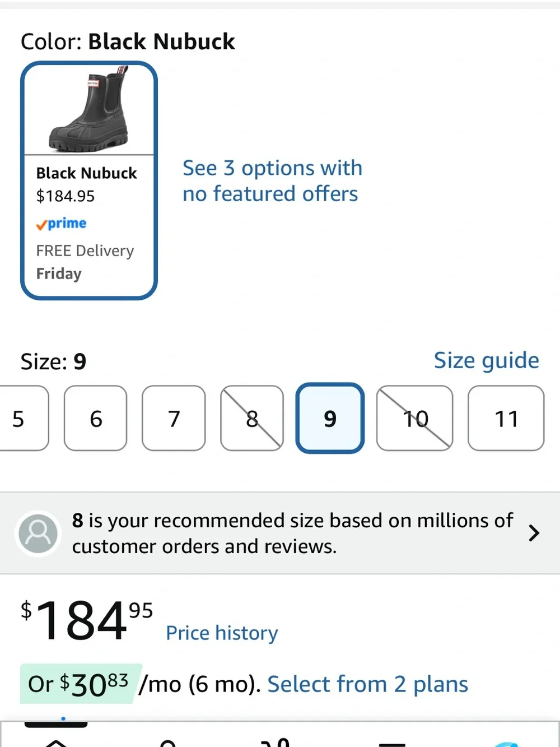Open See 3 options with no featured offers
560x747 pixels.
(272, 180)
